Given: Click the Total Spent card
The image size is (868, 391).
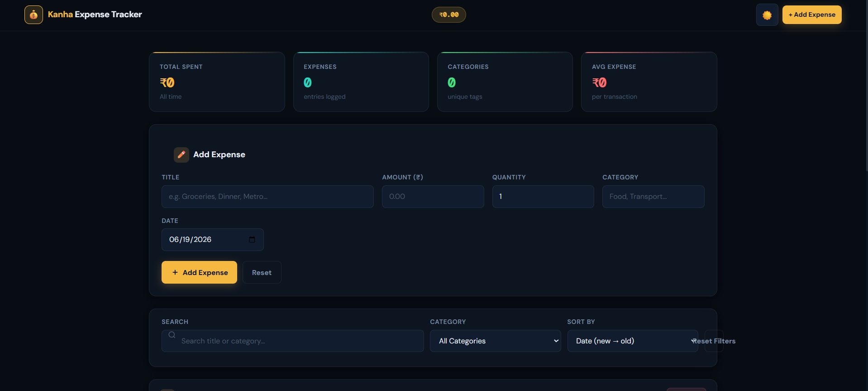Looking at the screenshot, I should pyautogui.click(x=217, y=82).
